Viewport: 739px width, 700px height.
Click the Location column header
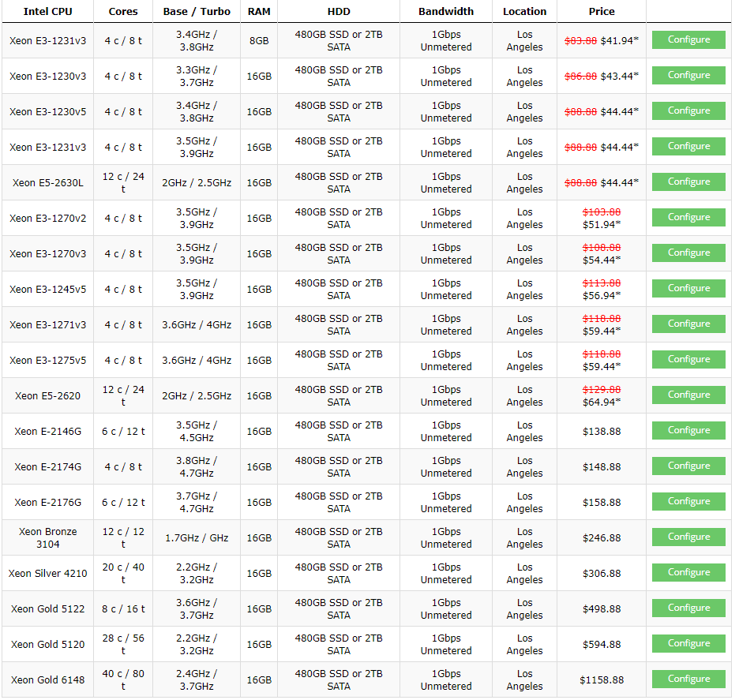click(x=524, y=11)
